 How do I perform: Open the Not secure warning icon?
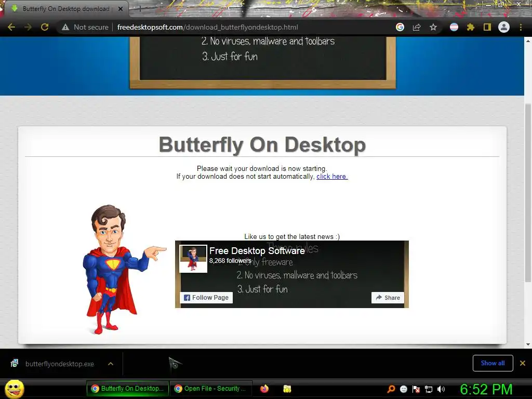(65, 27)
